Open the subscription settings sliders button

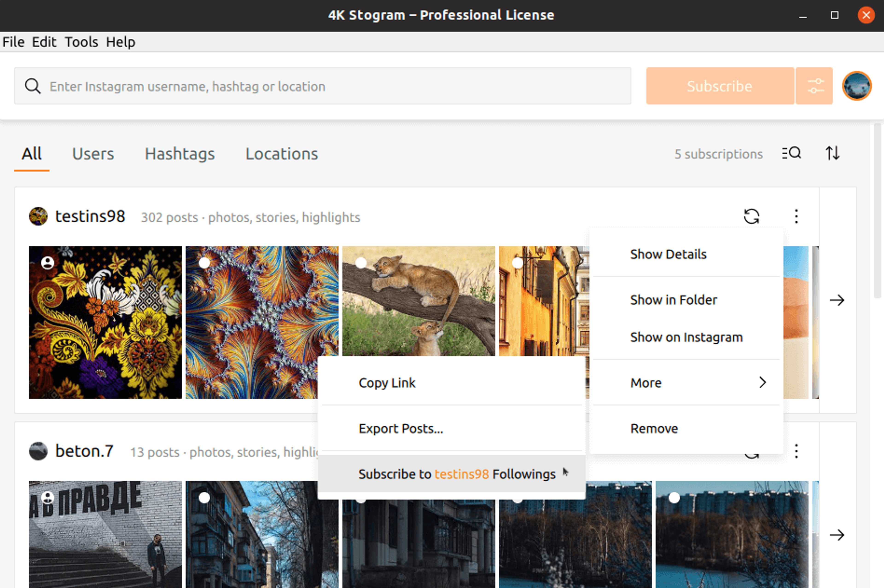point(814,86)
